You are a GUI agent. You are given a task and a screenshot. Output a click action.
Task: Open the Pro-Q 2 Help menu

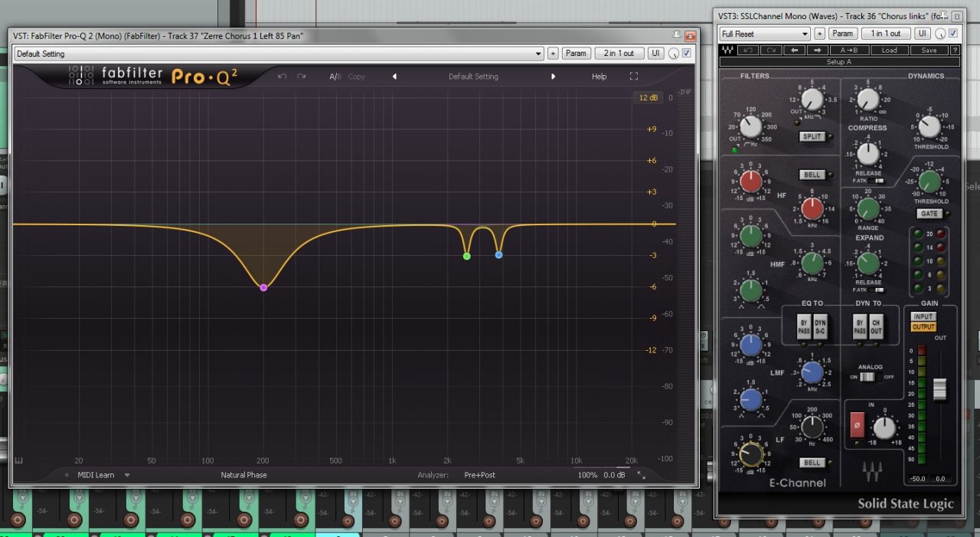599,77
